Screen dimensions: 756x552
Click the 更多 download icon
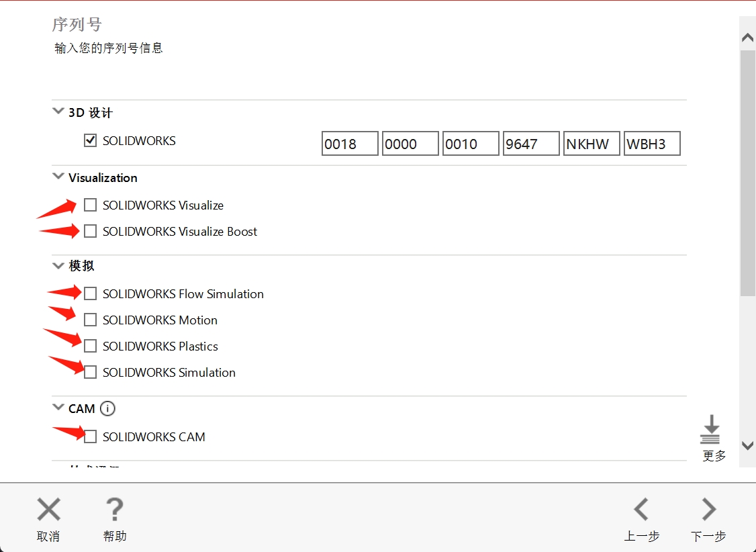(x=710, y=429)
